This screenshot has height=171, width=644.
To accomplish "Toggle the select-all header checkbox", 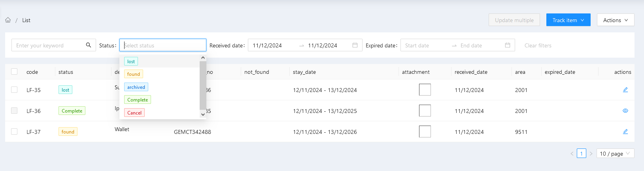I will pos(14,71).
